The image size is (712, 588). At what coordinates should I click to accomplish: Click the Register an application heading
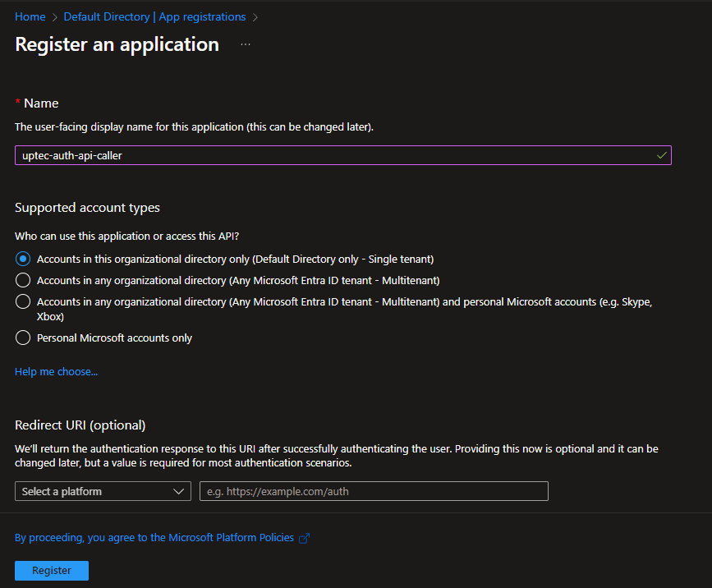pyautogui.click(x=117, y=44)
